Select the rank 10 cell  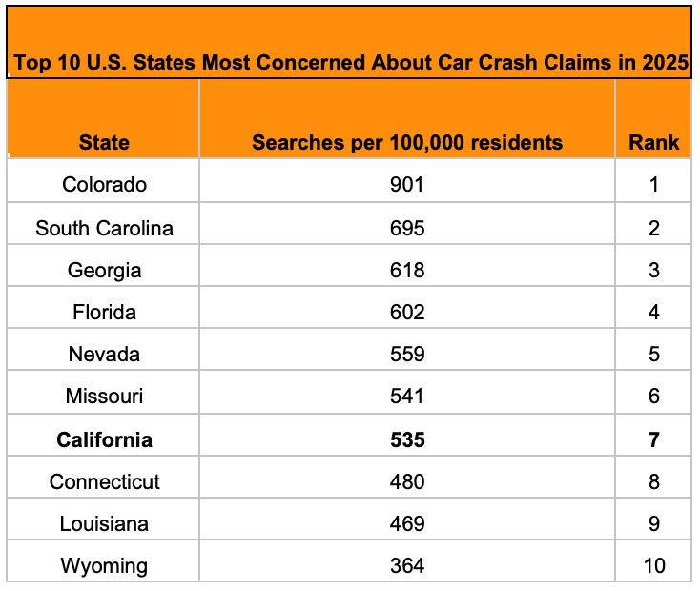654,565
